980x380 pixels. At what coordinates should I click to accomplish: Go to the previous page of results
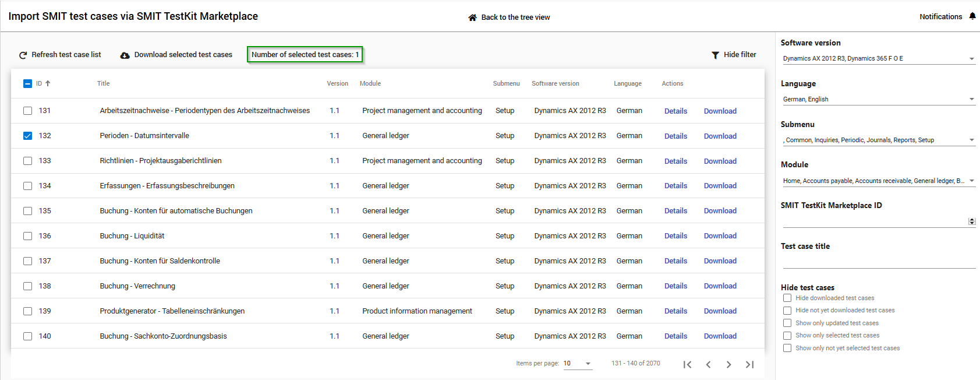[x=708, y=364]
